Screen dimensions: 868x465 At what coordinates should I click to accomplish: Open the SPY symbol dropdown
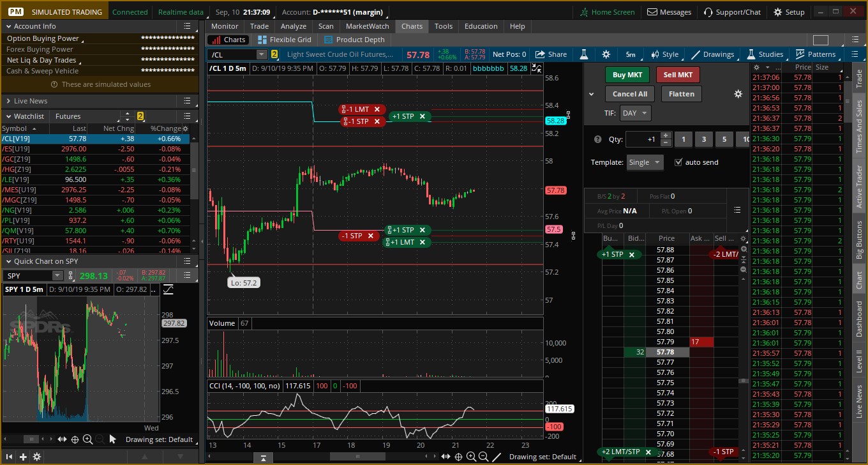coord(57,276)
